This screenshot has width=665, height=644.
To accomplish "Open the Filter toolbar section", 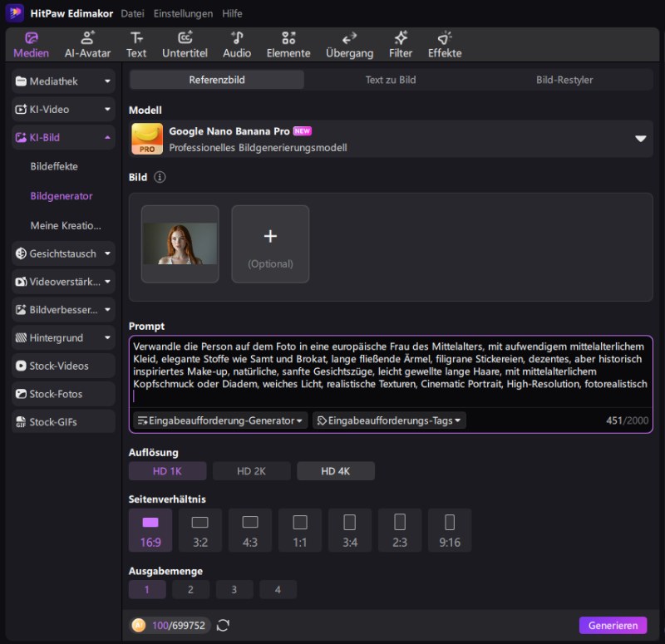I will (401, 45).
